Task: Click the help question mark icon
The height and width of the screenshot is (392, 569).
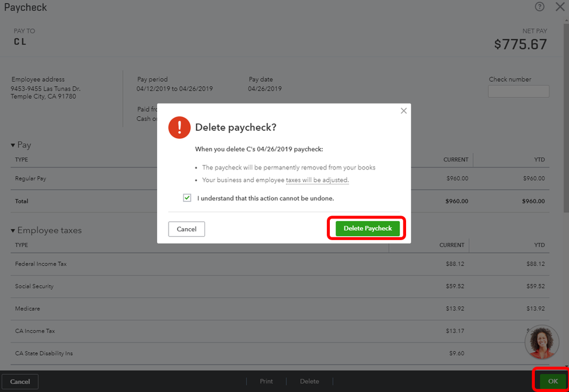Action: [x=539, y=7]
